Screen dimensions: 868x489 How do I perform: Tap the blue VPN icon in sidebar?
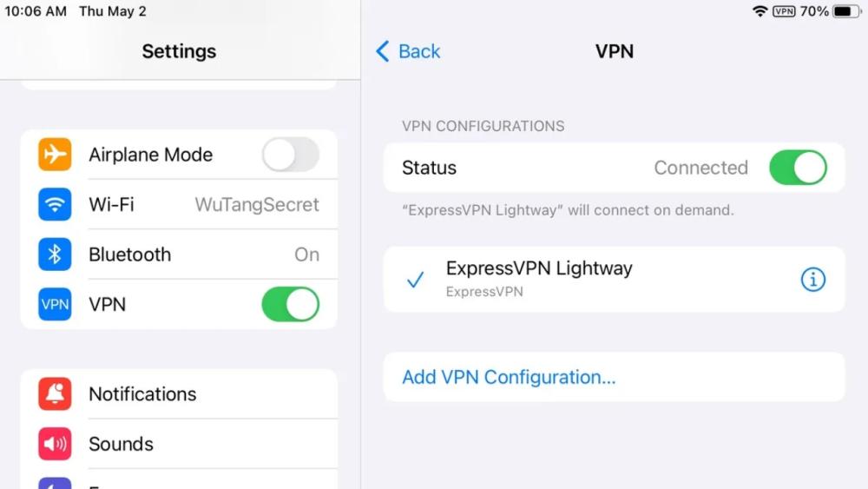pos(55,304)
